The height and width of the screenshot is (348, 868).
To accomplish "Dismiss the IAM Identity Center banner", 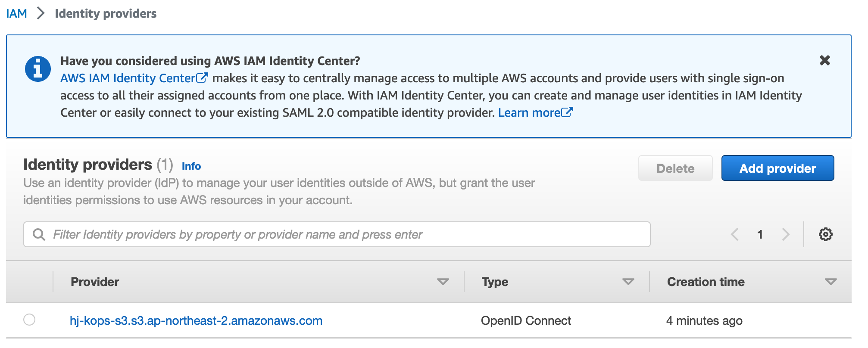I will click(824, 60).
